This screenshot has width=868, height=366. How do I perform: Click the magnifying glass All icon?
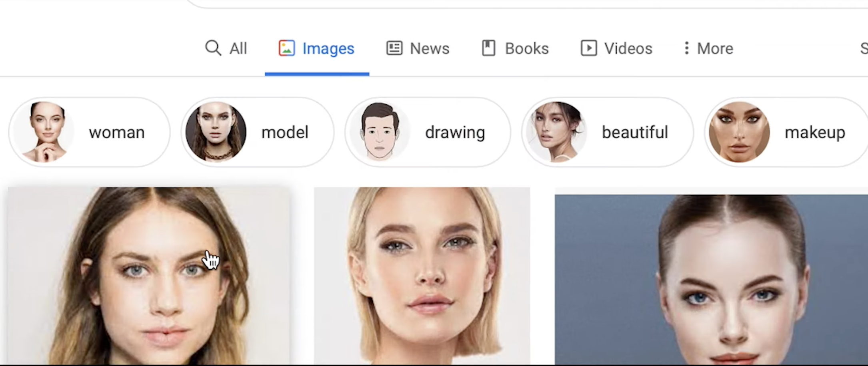pyautogui.click(x=213, y=48)
